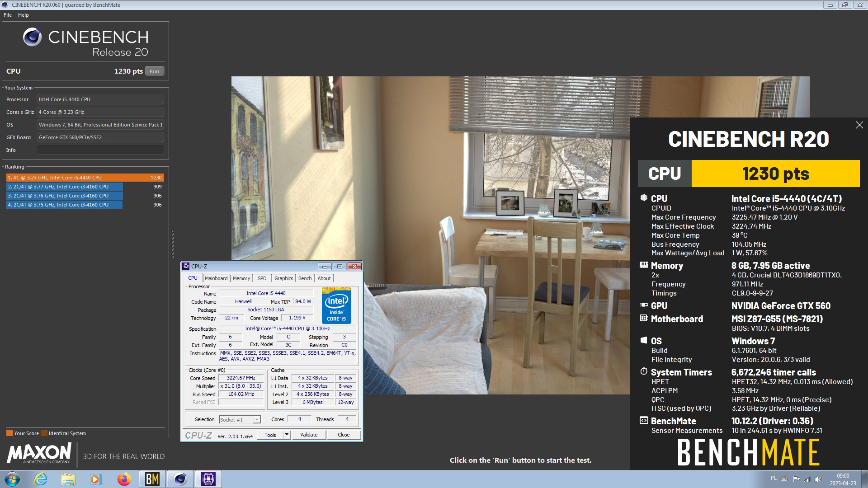Open network signal icon in system tray
Viewport: 868px width, 488px height.
pos(807,479)
